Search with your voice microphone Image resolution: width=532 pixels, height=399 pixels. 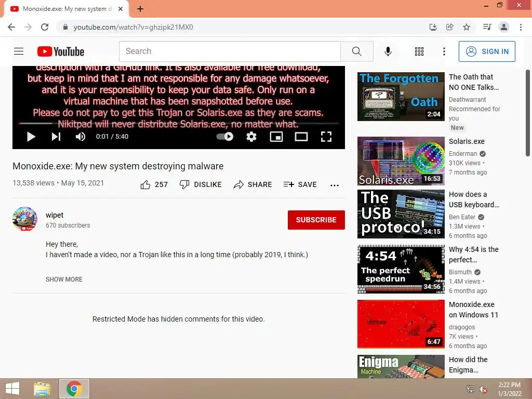pos(388,51)
